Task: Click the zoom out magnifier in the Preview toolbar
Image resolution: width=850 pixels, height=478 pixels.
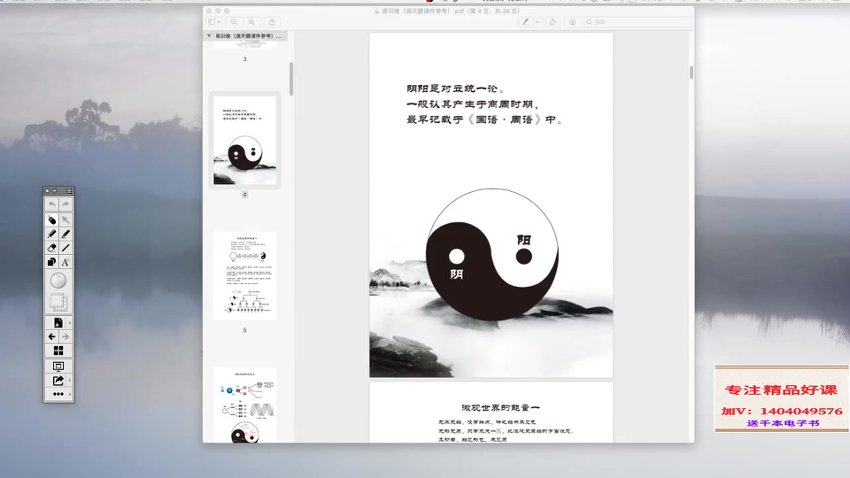Action: (x=234, y=22)
